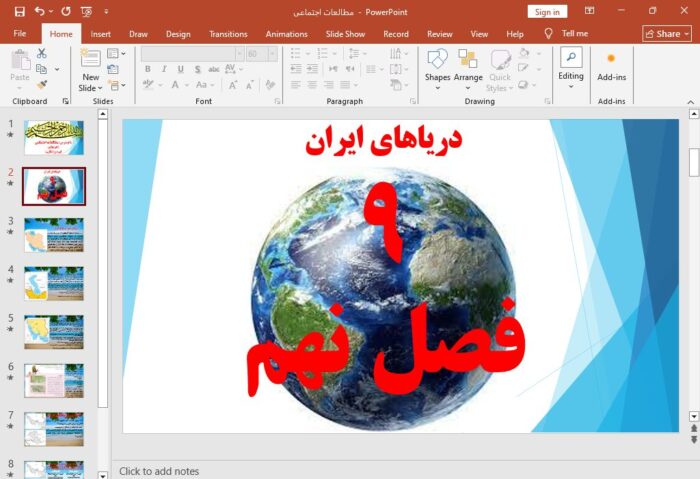Image resolution: width=700 pixels, height=479 pixels.
Task: Switch to the Insert tab
Action: pyautogui.click(x=100, y=34)
